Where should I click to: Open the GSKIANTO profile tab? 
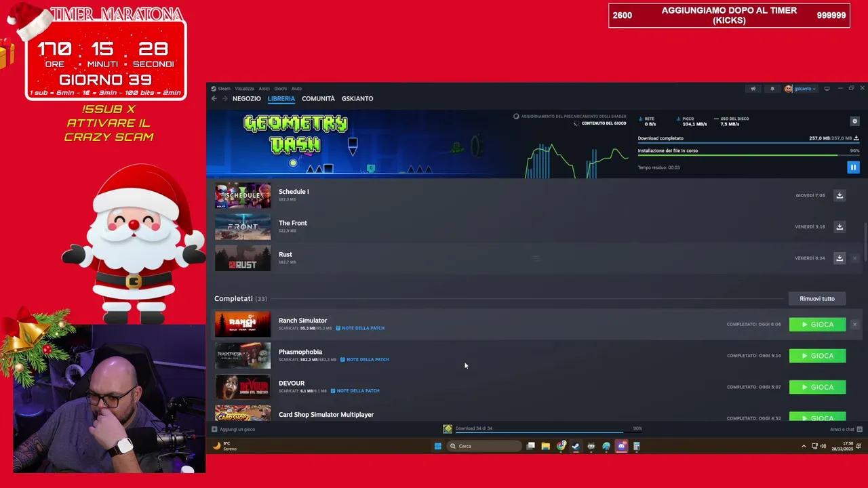pos(357,99)
